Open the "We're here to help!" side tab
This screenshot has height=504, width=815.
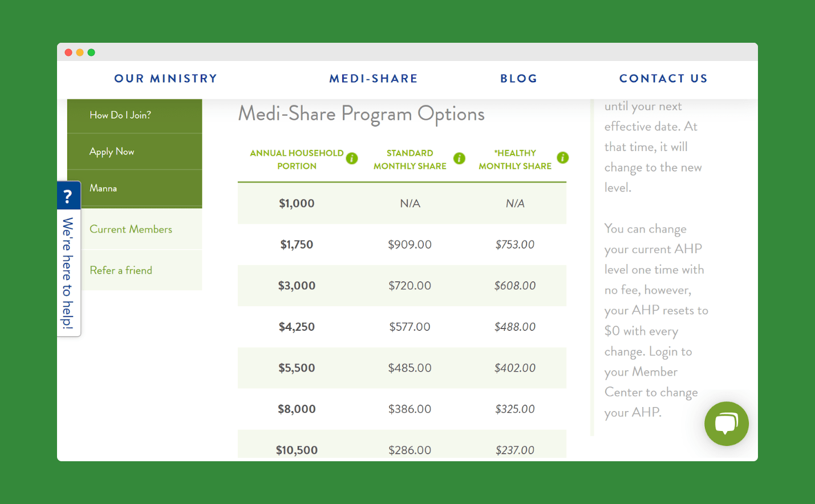(68, 273)
